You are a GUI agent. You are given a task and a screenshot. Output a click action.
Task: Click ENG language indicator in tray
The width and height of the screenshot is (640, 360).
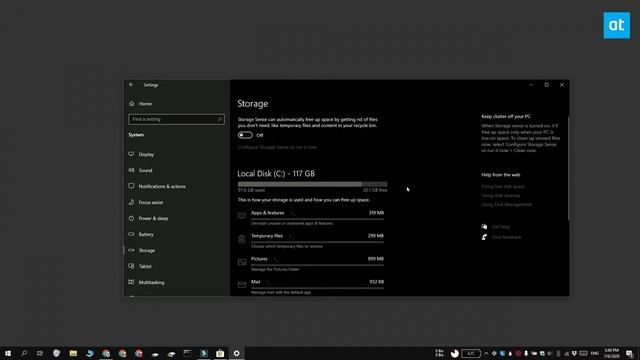pyautogui.click(x=595, y=353)
